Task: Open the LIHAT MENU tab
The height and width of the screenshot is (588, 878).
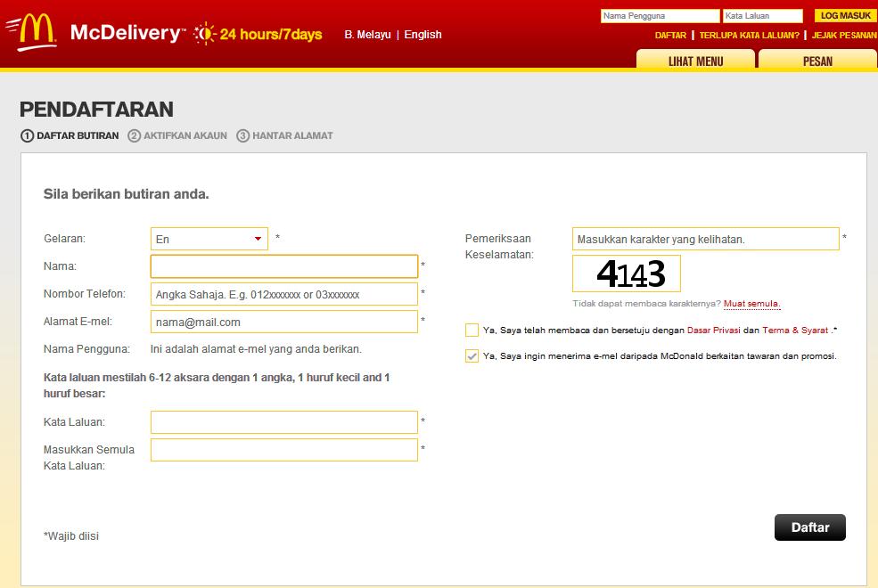Action: pos(695,61)
